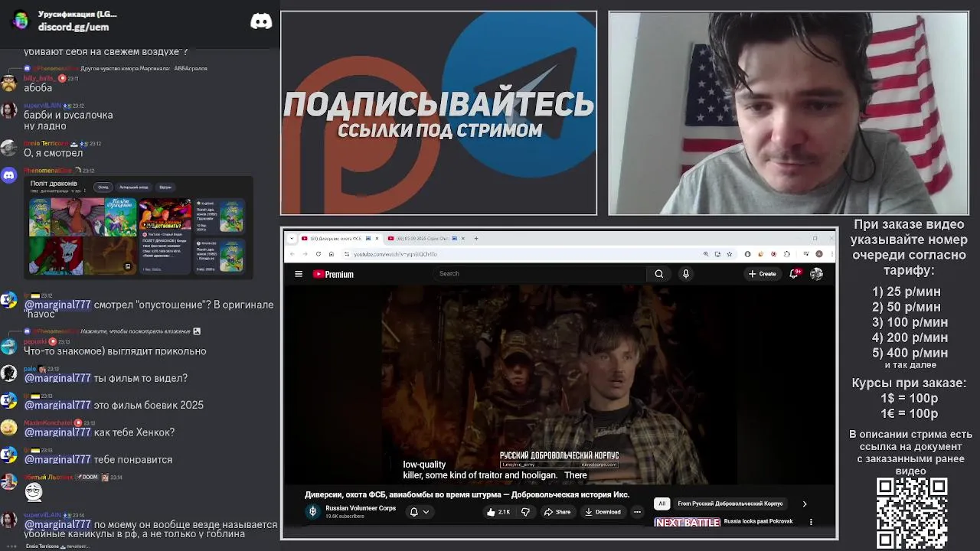Bookmark this page with star icon

730,254
